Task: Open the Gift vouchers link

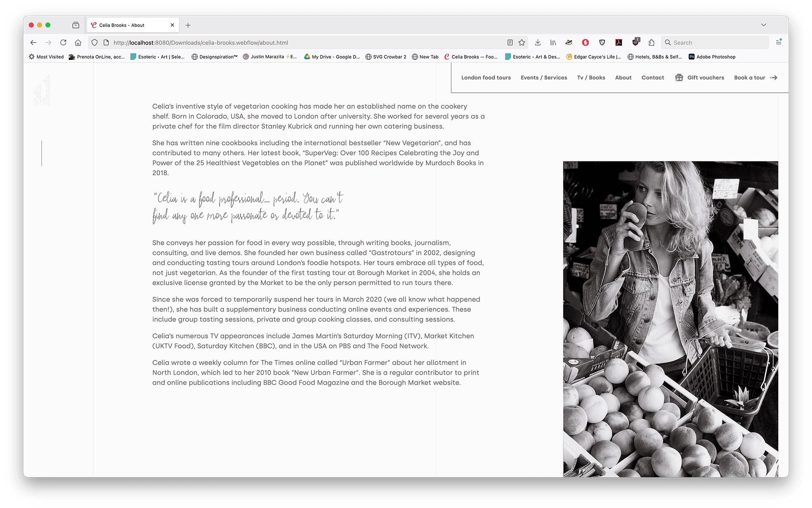Action: 705,77
